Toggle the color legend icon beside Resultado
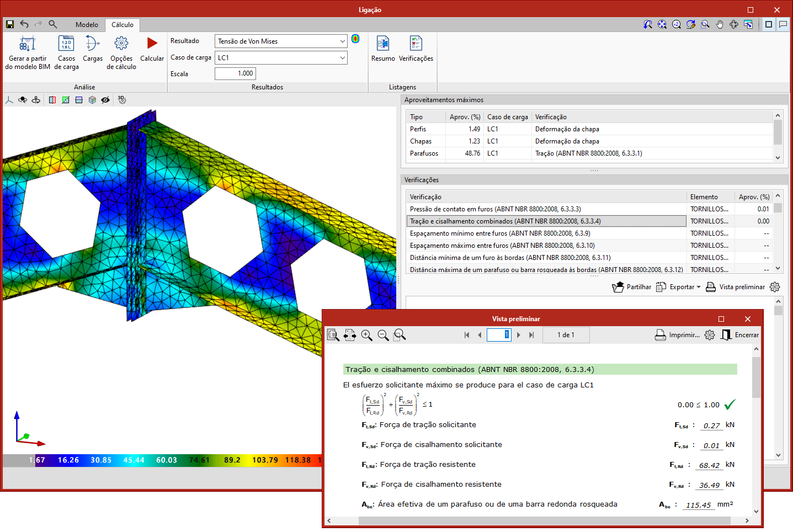Image resolution: width=793 pixels, height=532 pixels. (x=355, y=39)
